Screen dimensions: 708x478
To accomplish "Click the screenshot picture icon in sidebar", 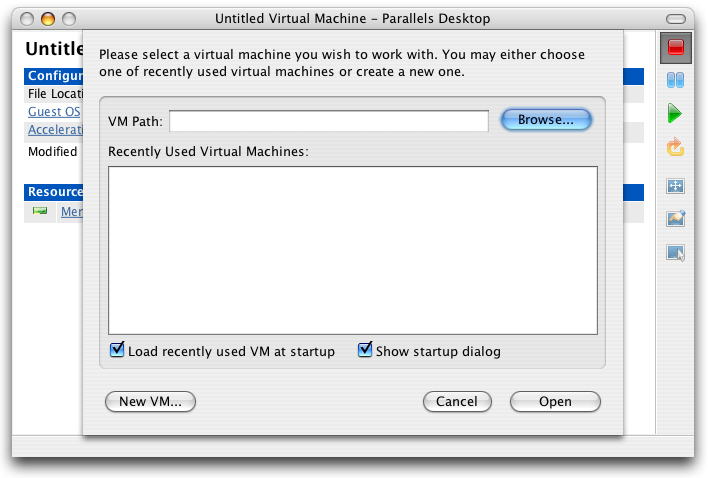I will [x=675, y=218].
